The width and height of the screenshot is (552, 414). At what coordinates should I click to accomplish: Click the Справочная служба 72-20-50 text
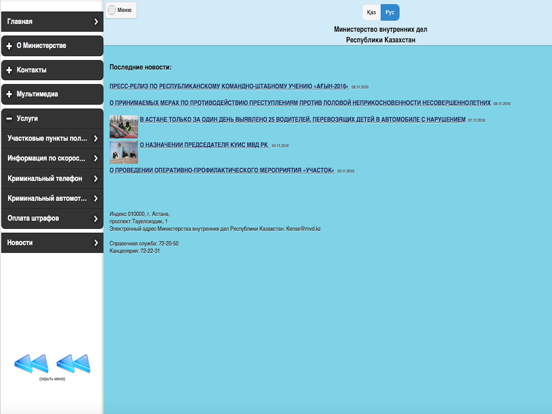click(144, 244)
